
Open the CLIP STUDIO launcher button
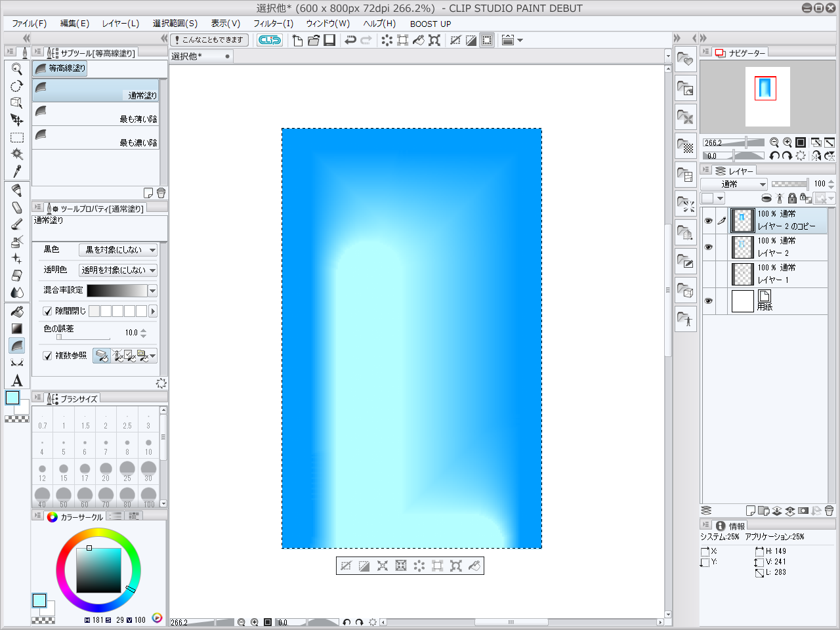tap(269, 40)
